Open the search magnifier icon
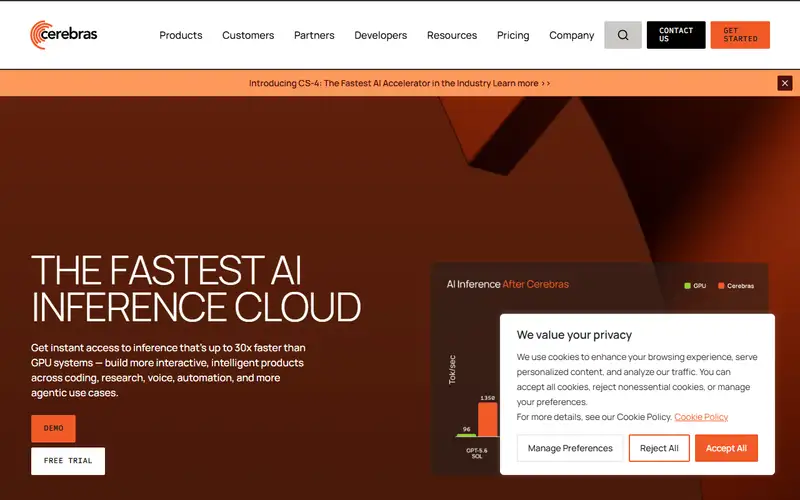The image size is (800, 500). point(622,35)
